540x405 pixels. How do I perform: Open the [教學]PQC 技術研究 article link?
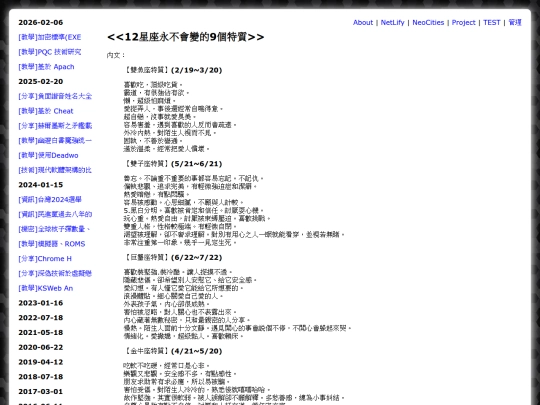(50, 52)
